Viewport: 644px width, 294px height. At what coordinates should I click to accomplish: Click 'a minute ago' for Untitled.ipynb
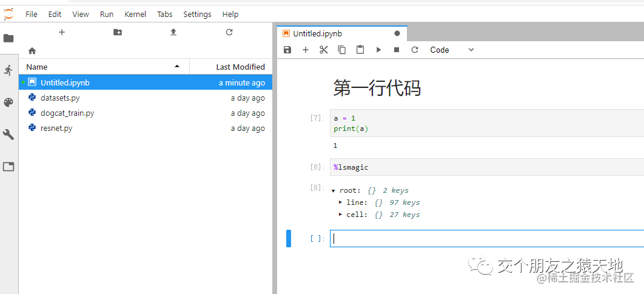point(242,82)
